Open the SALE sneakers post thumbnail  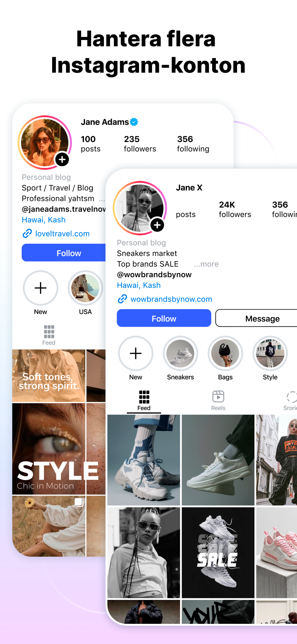[218, 552]
